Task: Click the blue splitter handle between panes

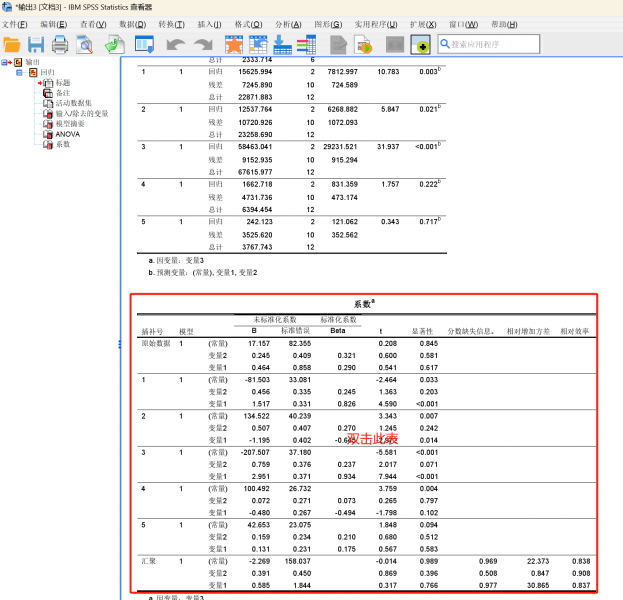Action: 120,344
